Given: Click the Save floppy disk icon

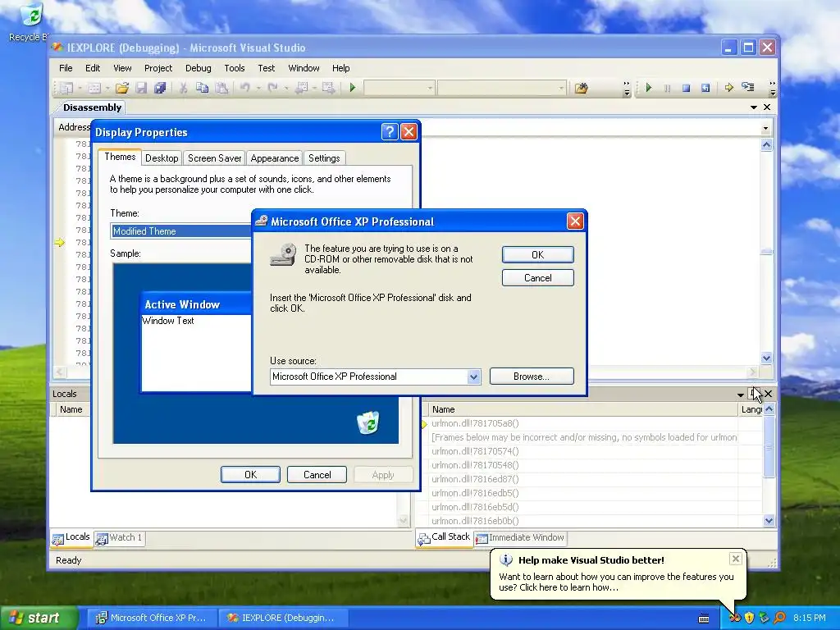Looking at the screenshot, I should pos(141,88).
